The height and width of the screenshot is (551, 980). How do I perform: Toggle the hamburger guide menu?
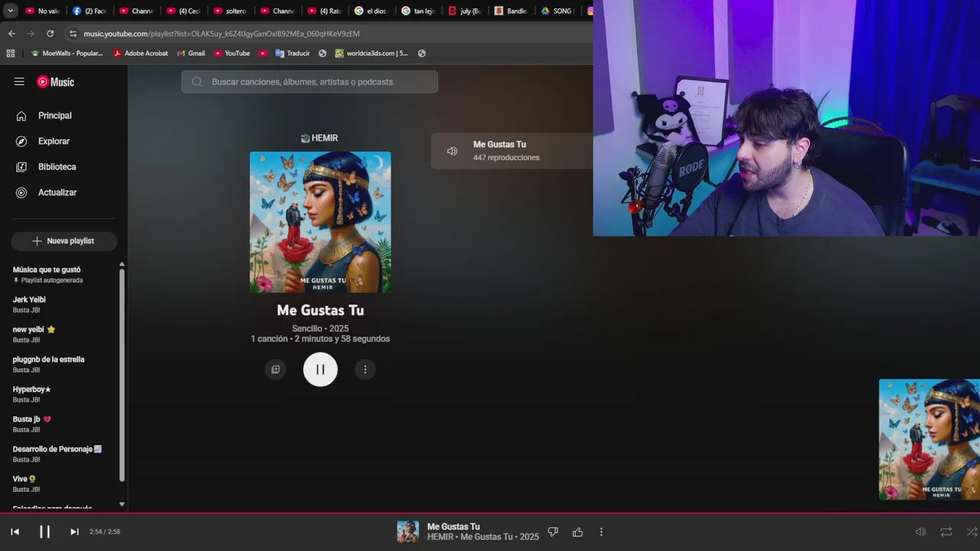19,82
